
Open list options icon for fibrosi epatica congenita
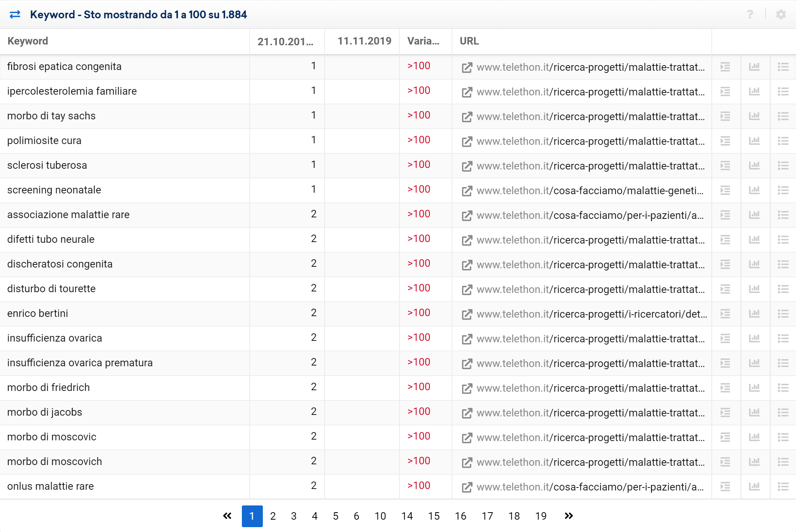click(x=783, y=67)
